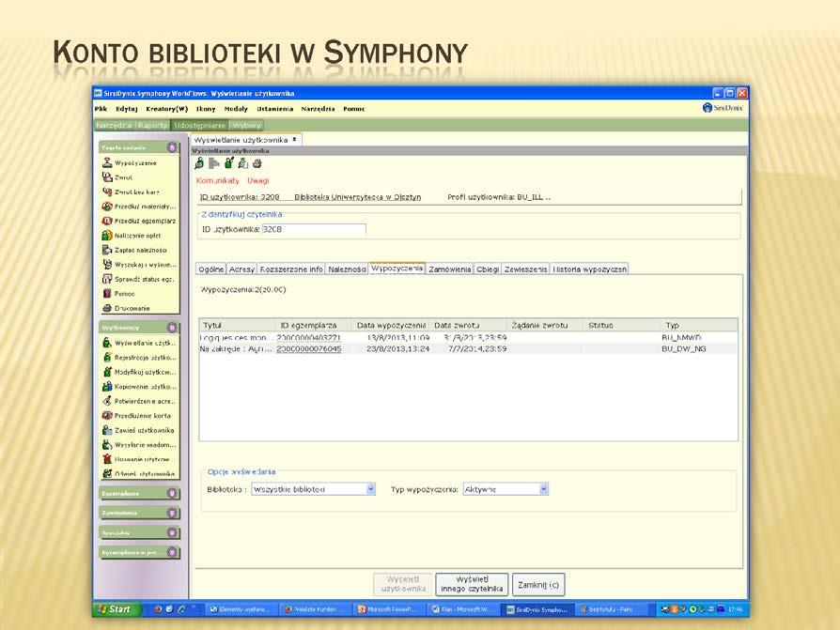Open Przedłuż egzemplarz wizard
Screen dimensions: 840x630
[x=139, y=221]
